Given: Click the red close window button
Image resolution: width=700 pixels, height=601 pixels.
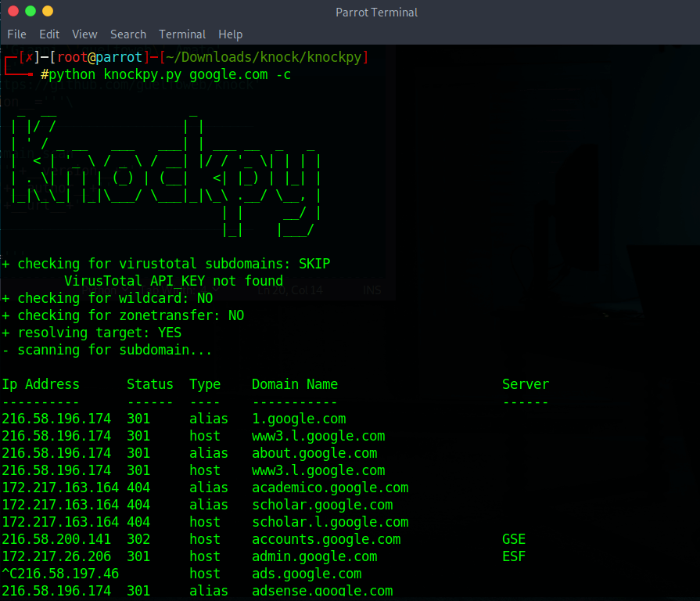Looking at the screenshot, I should (x=13, y=11).
